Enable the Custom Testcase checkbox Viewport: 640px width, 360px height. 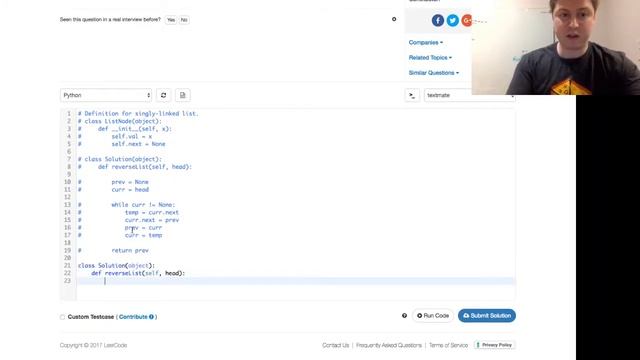pos(62,317)
